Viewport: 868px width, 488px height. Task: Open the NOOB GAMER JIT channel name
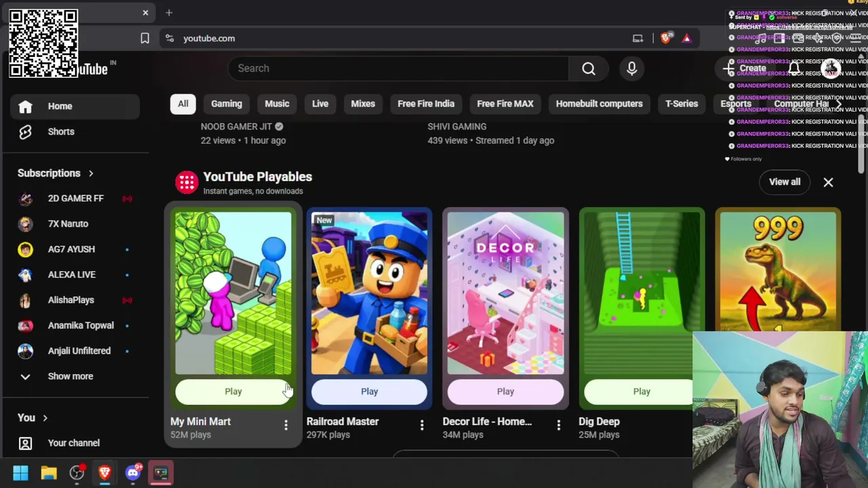point(236,127)
